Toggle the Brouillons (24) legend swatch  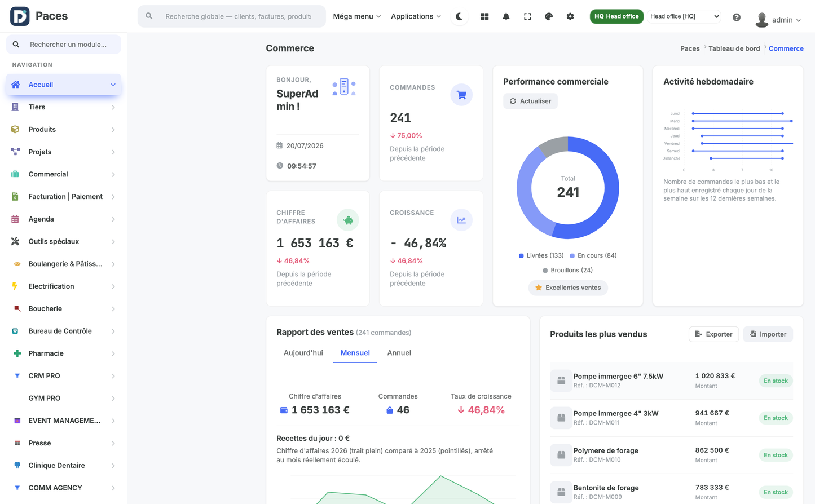(x=545, y=270)
